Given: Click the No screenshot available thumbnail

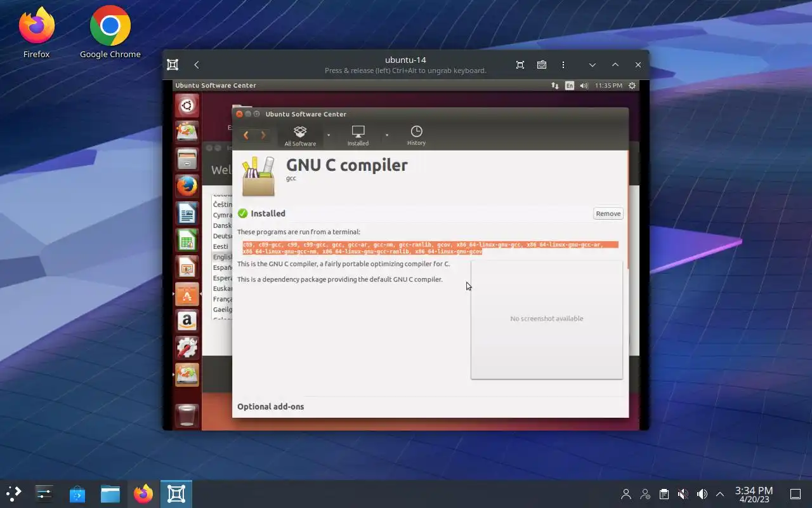Looking at the screenshot, I should tap(547, 319).
